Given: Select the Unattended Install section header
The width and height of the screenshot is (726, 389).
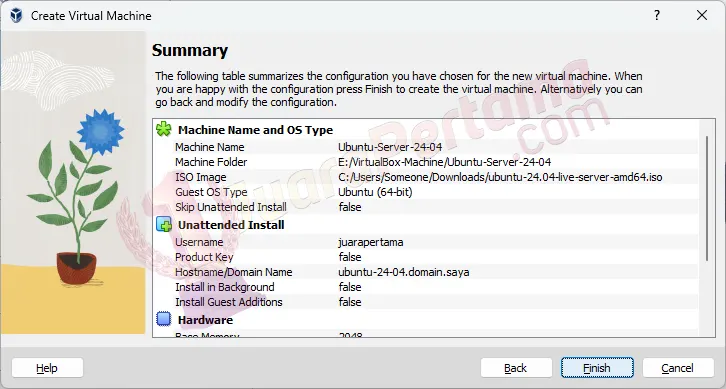Looking at the screenshot, I should 231,225.
